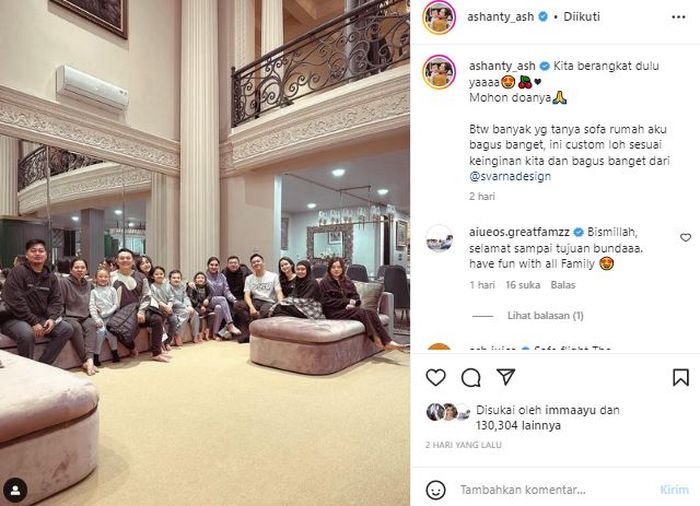Click 16 suka on first comment
Image resolution: width=700 pixels, height=506 pixels.
click(x=523, y=285)
